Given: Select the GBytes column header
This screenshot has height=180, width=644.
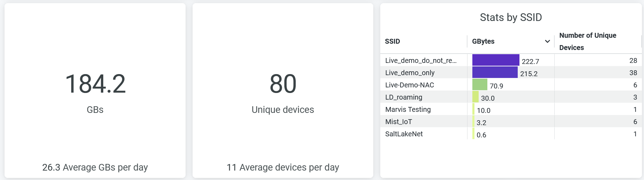Looking at the screenshot, I should click(x=483, y=41).
